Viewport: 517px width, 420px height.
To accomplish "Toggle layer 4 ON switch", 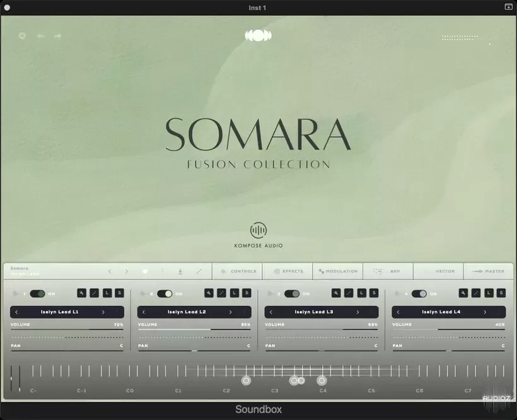I will coord(419,293).
